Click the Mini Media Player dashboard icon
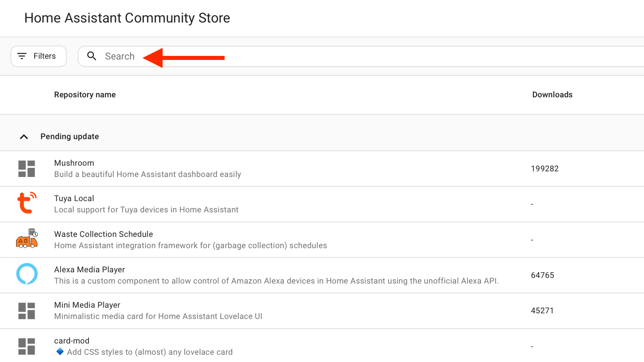The image size is (644, 362). click(27, 311)
